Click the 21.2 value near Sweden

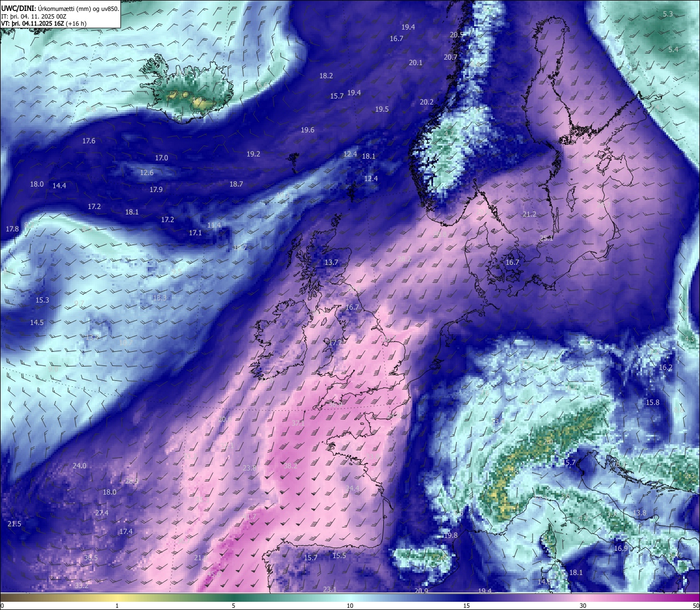pos(529,214)
